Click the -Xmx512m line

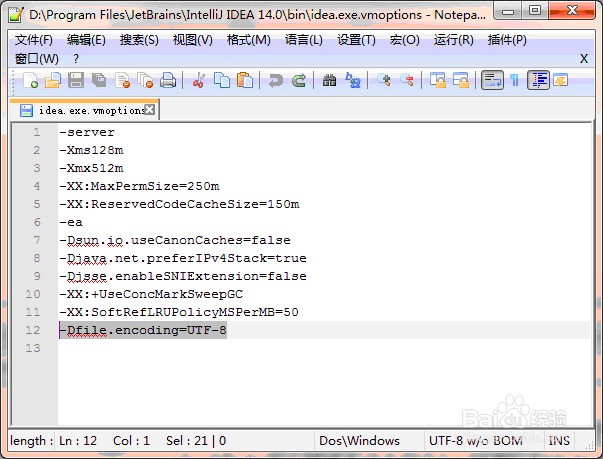coord(91,168)
